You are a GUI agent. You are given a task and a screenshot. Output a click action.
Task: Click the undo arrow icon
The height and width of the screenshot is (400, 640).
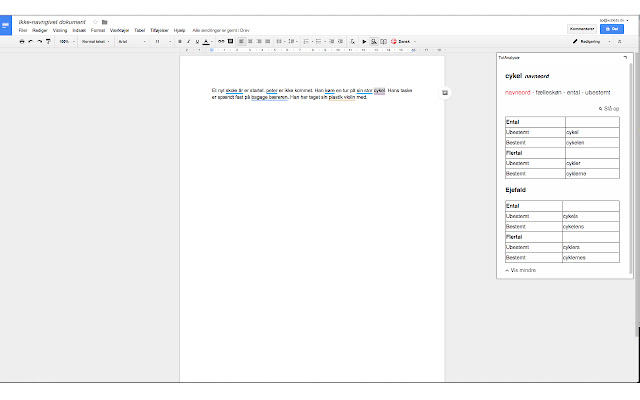[30, 42]
